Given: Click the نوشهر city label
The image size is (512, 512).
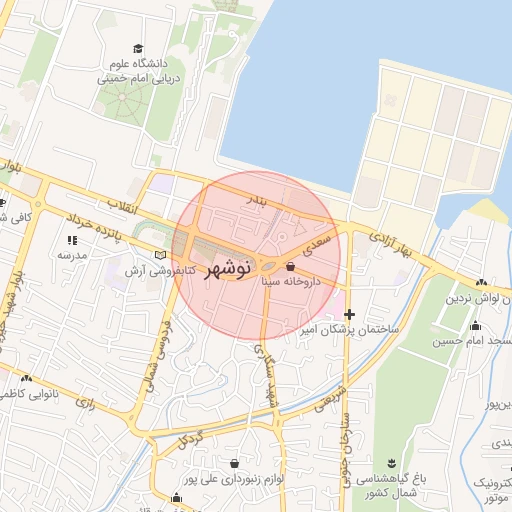Looking at the screenshot, I should [228, 269].
